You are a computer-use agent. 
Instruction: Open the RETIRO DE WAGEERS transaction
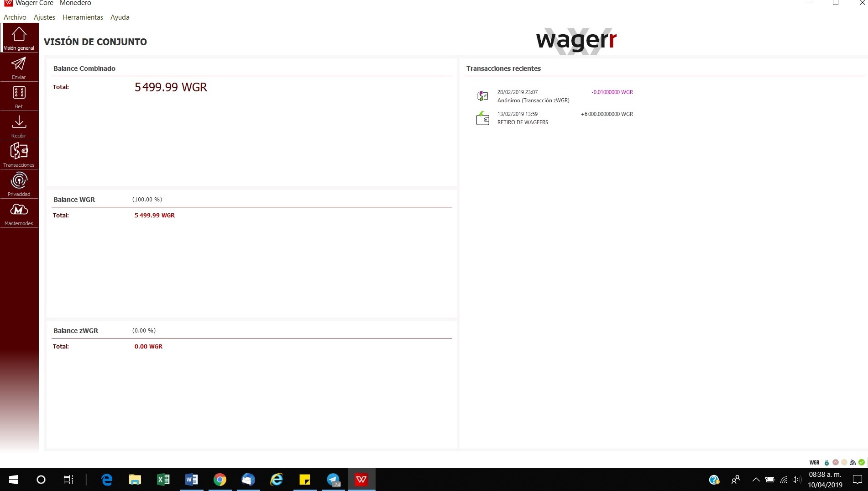click(554, 118)
